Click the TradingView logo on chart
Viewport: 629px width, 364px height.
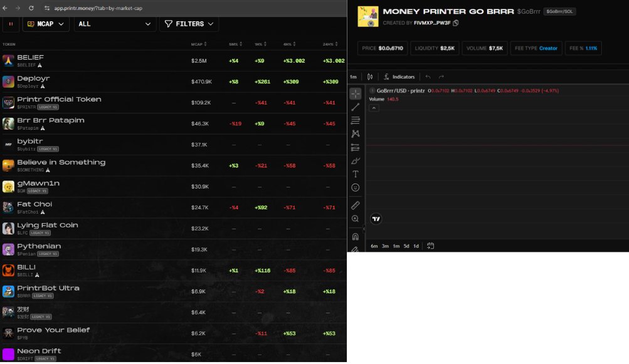click(376, 219)
